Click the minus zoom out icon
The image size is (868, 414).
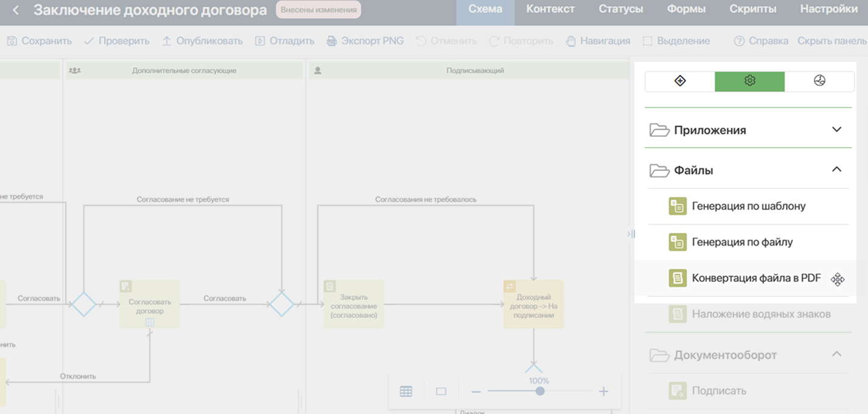476,392
